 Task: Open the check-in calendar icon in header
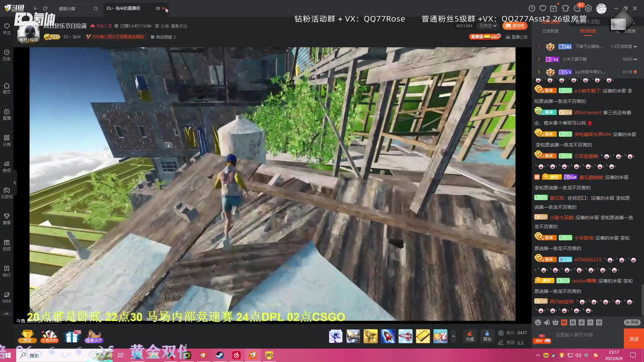point(554,8)
